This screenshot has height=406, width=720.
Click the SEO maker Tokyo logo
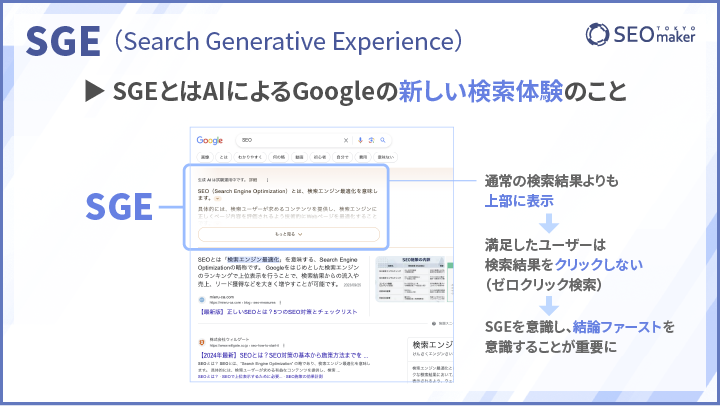641,34
